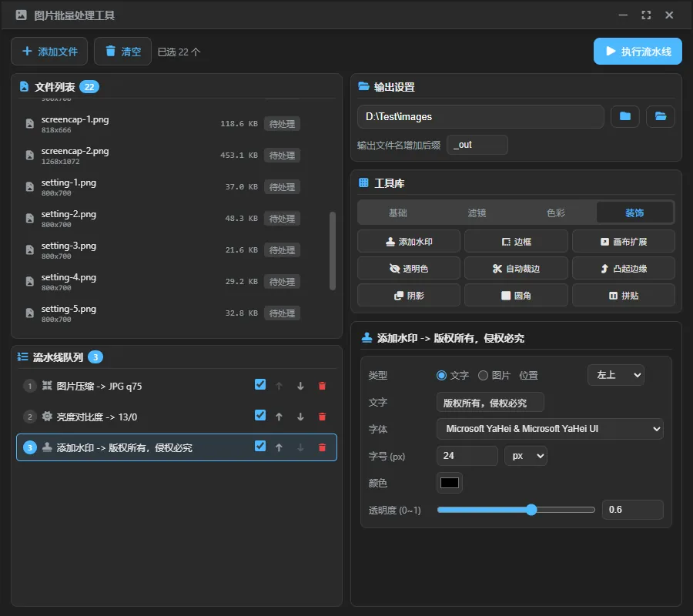
Task: Delete the 图片压缩 pipeline step
Action: (322, 387)
